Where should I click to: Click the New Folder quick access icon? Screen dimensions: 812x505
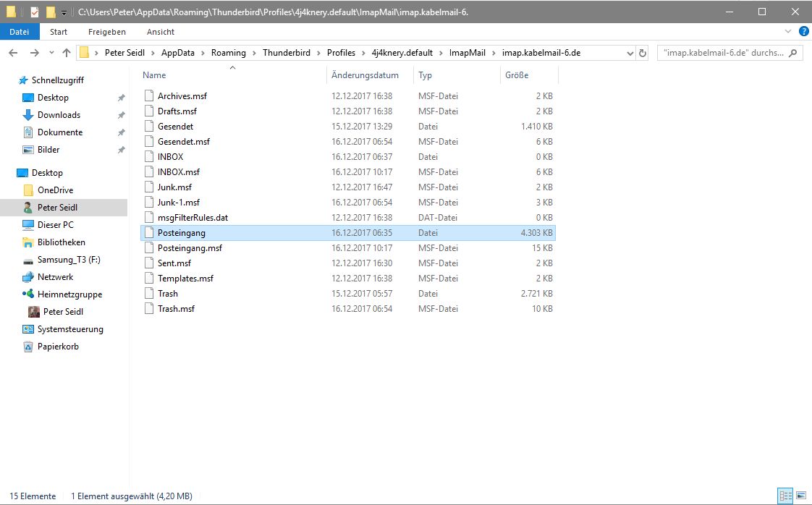pyautogui.click(x=50, y=12)
